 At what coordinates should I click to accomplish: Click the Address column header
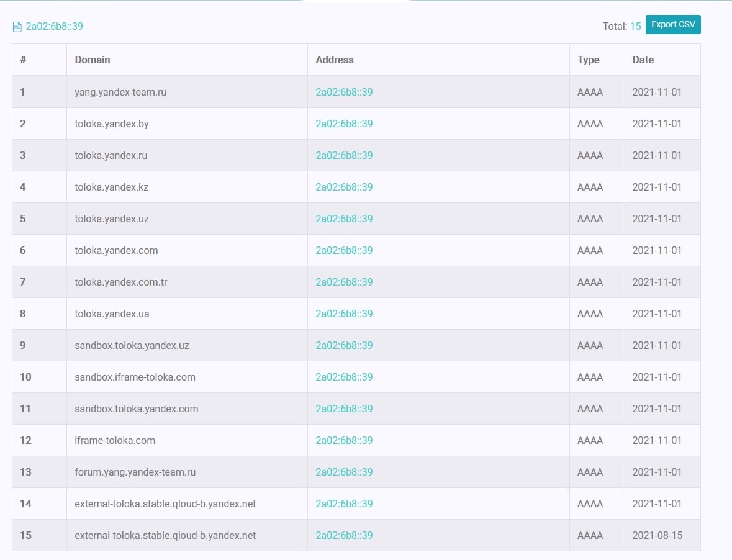334,60
